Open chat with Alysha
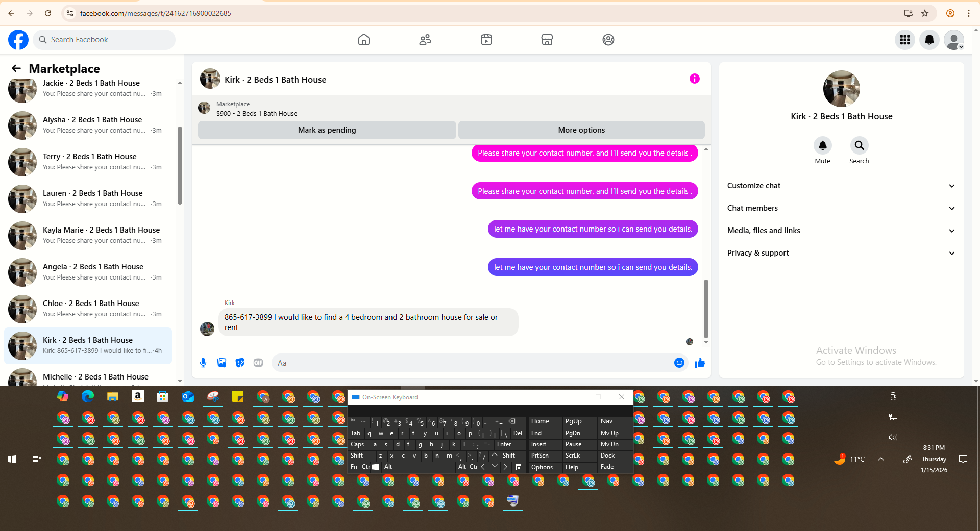This screenshot has width=980, height=531. pos(88,125)
